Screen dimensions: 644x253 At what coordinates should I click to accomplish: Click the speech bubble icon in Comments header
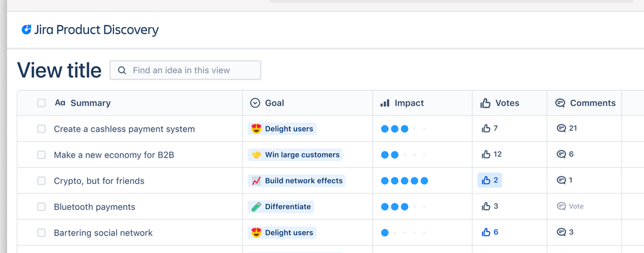pyautogui.click(x=560, y=103)
